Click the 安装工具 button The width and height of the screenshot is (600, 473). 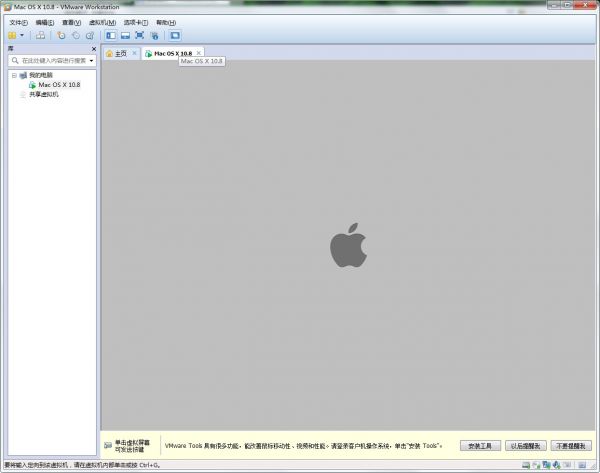coord(480,446)
